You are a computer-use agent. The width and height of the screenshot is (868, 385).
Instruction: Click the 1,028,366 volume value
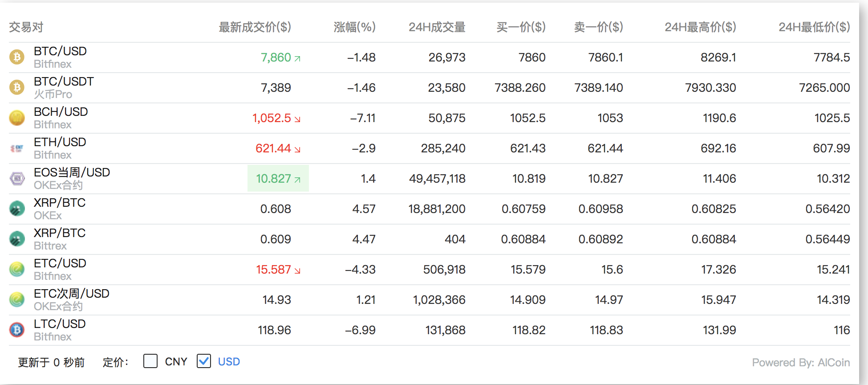tap(439, 300)
